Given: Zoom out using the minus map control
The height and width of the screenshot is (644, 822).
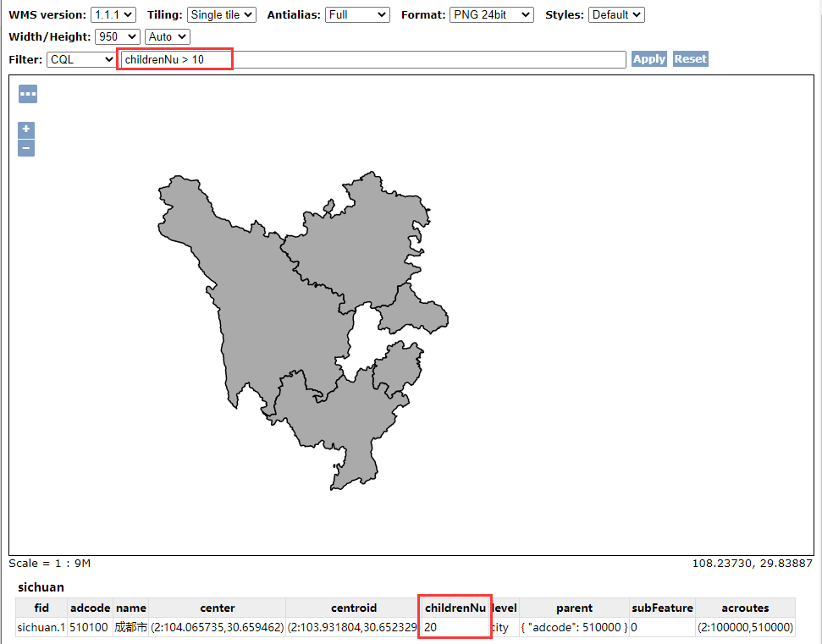Looking at the screenshot, I should pos(25,147).
